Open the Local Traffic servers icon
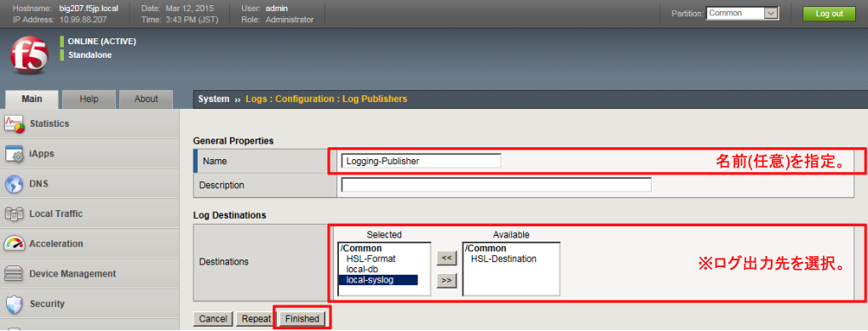Viewport: 868px width, 331px height. (x=14, y=214)
